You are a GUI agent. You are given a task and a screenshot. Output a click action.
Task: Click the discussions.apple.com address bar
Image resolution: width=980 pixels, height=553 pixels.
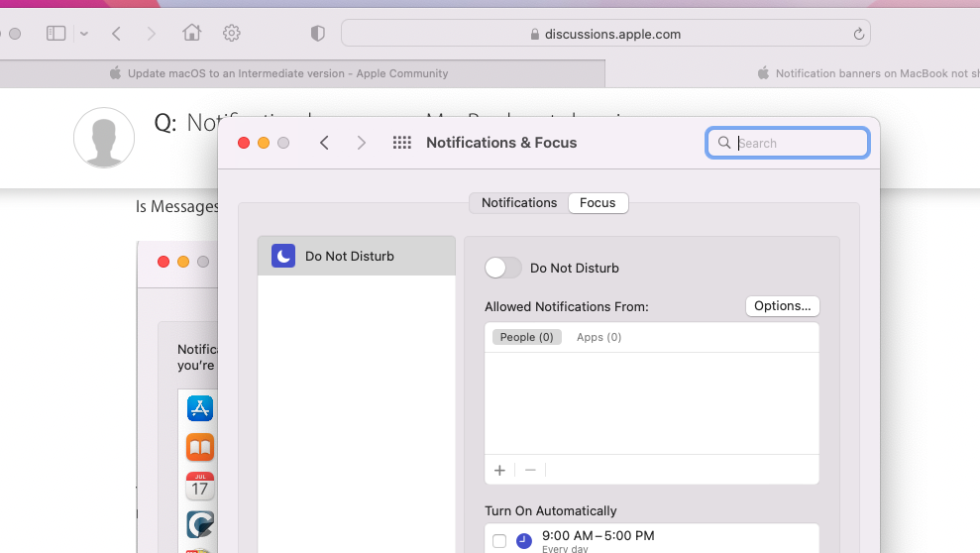tap(605, 34)
